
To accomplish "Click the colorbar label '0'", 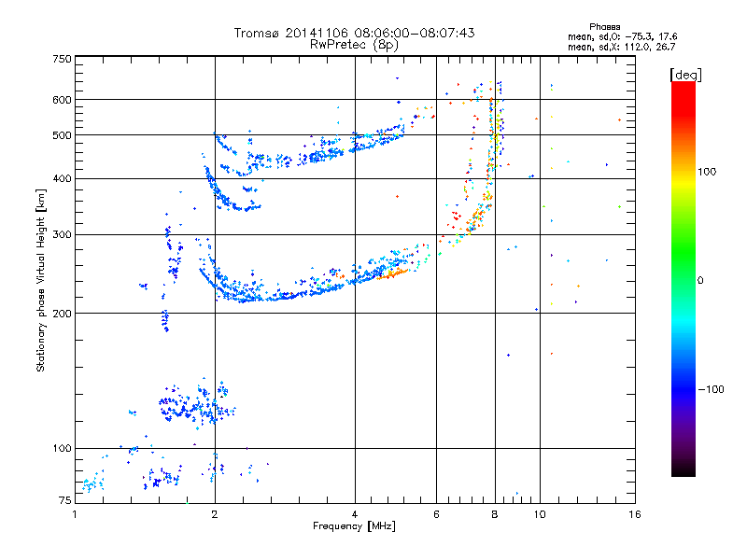I will point(700,281).
